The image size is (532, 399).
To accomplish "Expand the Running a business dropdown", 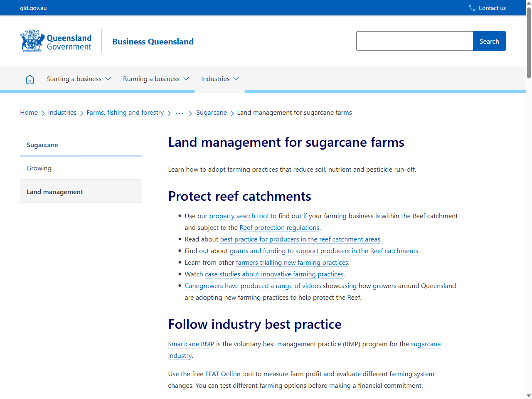I will click(x=156, y=79).
